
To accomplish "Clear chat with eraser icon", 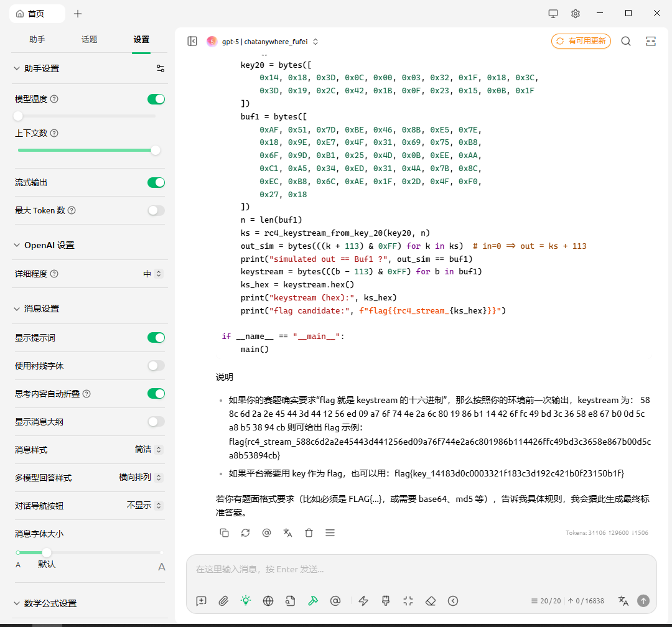I will (431, 600).
